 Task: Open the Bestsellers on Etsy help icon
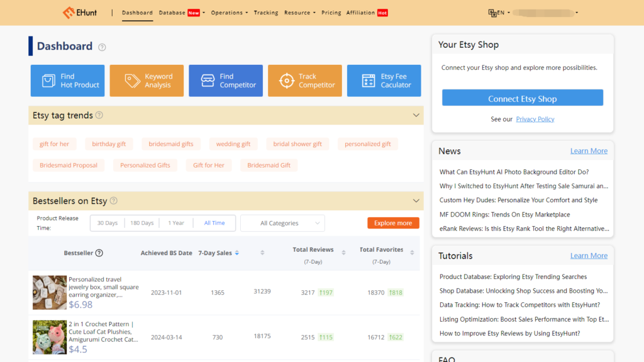(114, 201)
